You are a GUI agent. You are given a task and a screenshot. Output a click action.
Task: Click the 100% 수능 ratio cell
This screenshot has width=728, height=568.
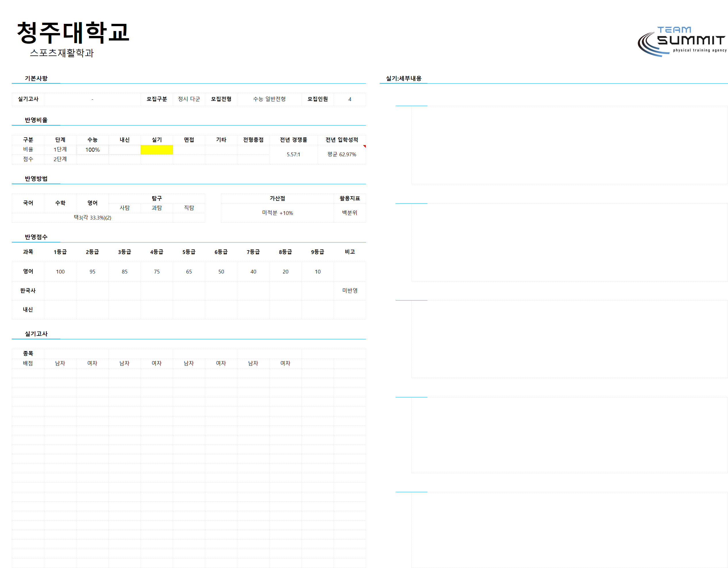(x=92, y=150)
